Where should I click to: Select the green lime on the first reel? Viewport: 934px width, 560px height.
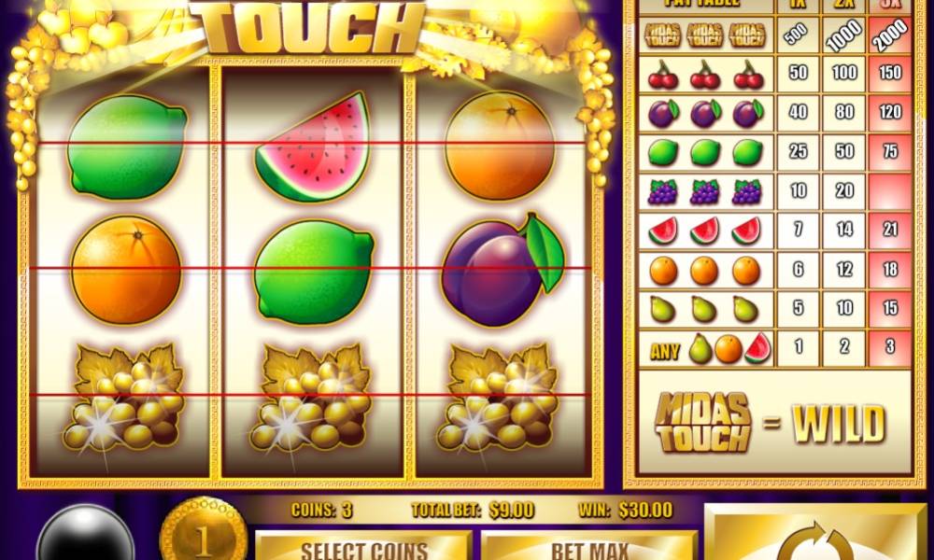(x=126, y=147)
